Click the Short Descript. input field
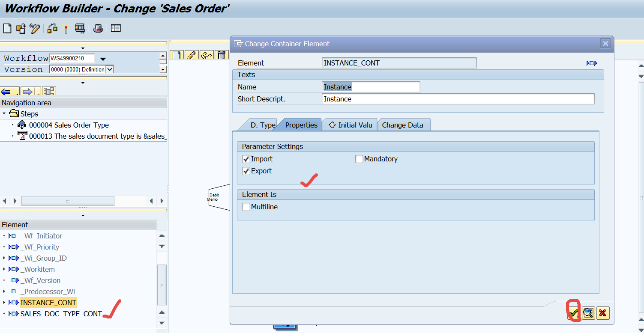Screen dimensions: 644x333 click(x=458, y=99)
